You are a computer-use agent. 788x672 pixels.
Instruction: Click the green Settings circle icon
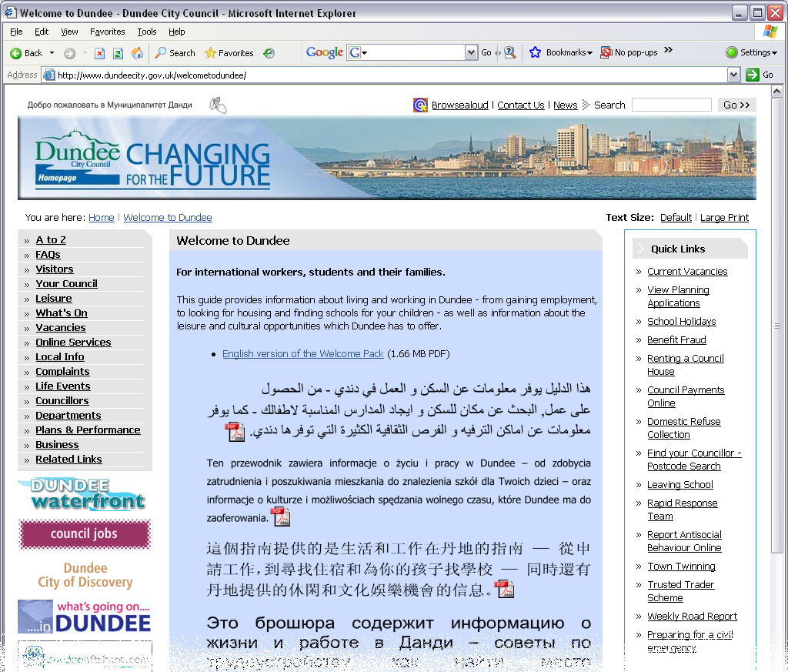pyautogui.click(x=732, y=52)
